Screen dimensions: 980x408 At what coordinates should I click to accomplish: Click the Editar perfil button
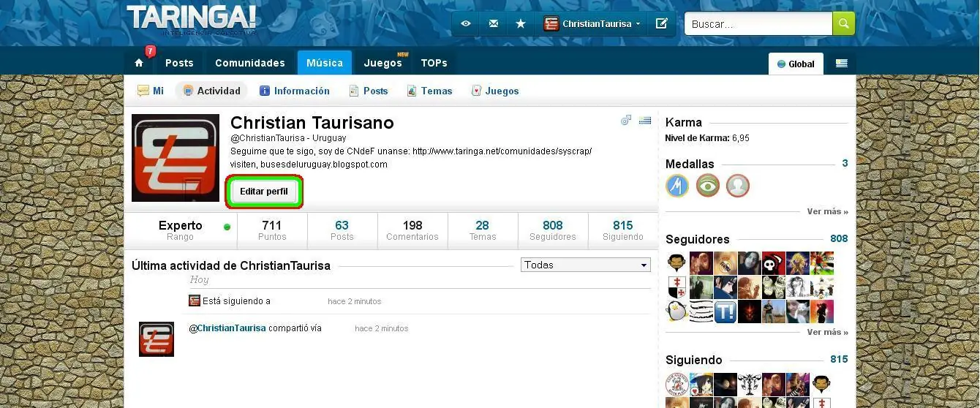tap(264, 192)
